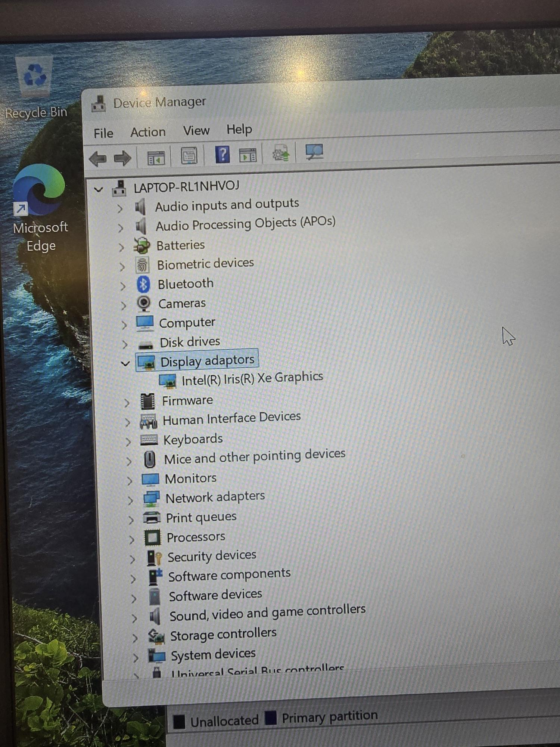This screenshot has width=560, height=747.
Task: Open the View menu
Action: pyautogui.click(x=196, y=131)
